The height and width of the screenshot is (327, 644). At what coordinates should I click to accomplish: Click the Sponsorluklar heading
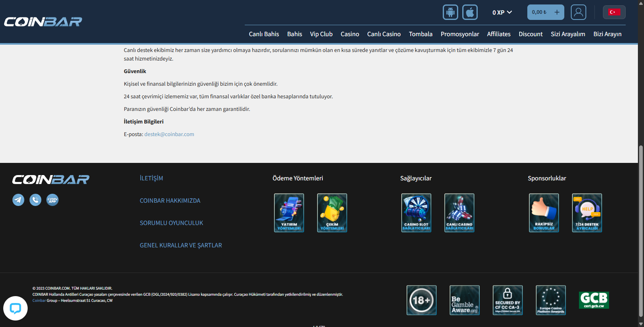point(547,178)
